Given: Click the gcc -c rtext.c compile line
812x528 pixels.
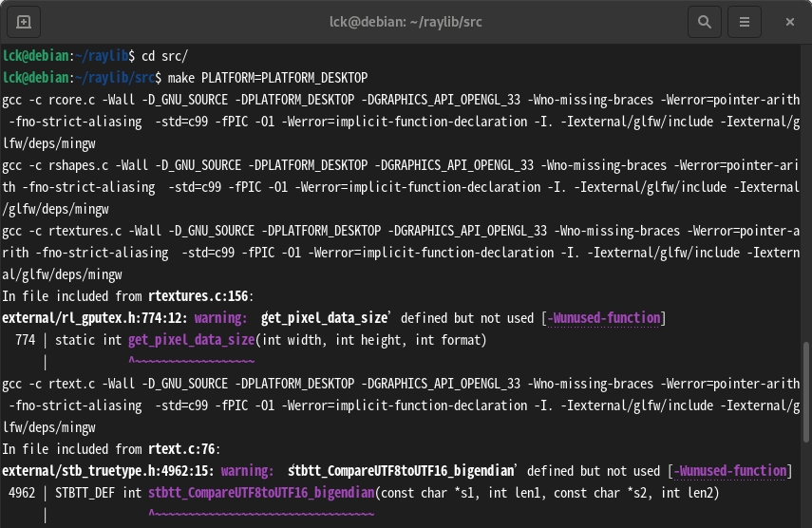Looking at the screenshot, I should [401, 405].
